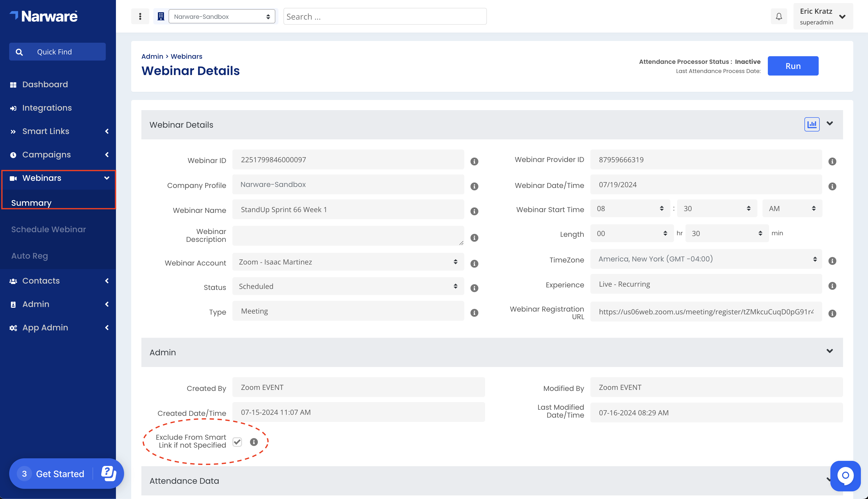Expand Admin sidebar menu

click(57, 304)
